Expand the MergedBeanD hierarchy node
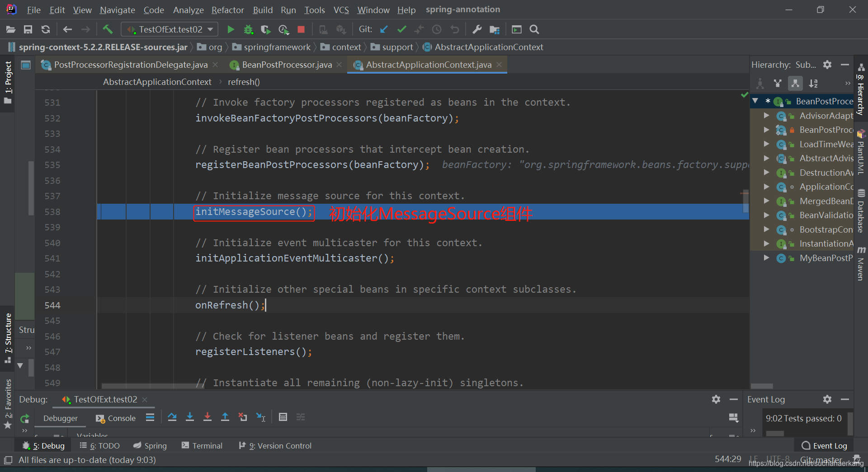Image resolution: width=868 pixels, height=472 pixels. pos(766,201)
